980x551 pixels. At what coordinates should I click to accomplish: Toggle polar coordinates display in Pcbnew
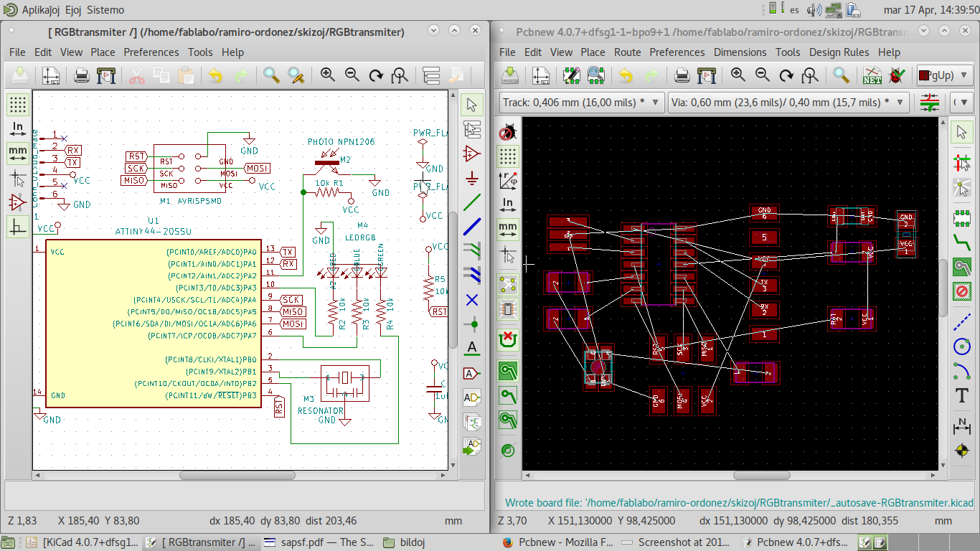click(x=508, y=179)
